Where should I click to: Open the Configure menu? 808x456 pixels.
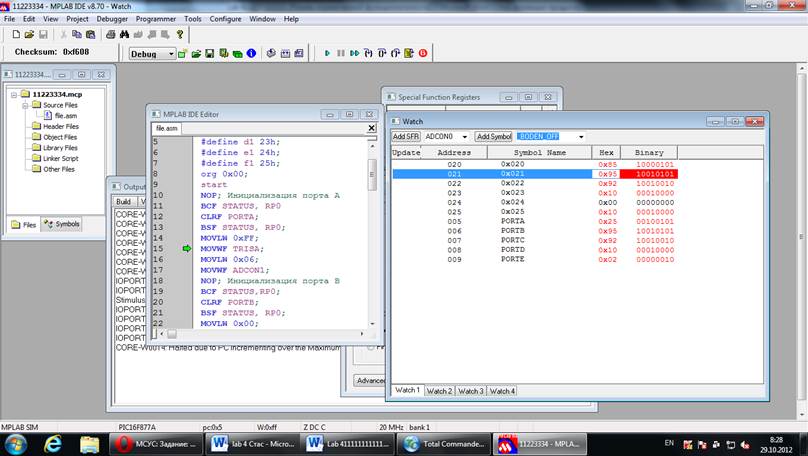[225, 19]
